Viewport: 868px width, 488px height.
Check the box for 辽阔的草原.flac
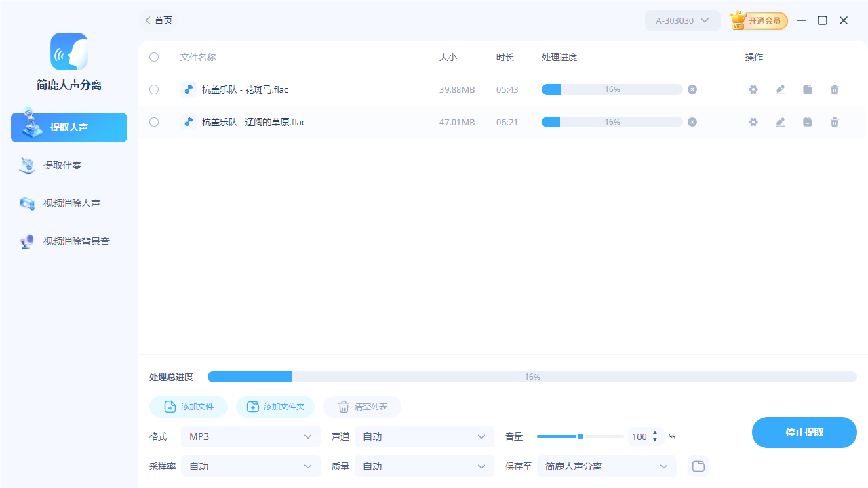[x=153, y=122]
